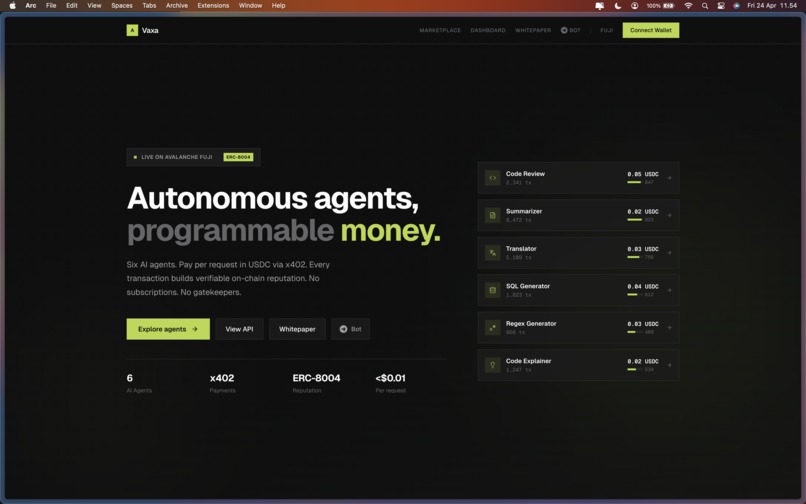Open the Arc menu
This screenshot has height=504, width=806.
point(31,6)
